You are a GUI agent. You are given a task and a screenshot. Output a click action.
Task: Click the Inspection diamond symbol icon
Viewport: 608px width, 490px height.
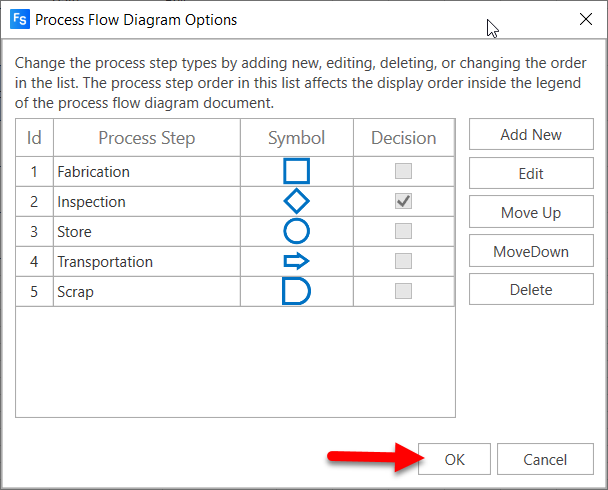pyautogui.click(x=297, y=201)
